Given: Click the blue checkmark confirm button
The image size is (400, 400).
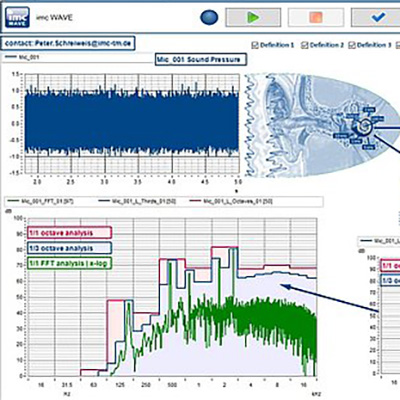Looking at the screenshot, I should [x=377, y=17].
